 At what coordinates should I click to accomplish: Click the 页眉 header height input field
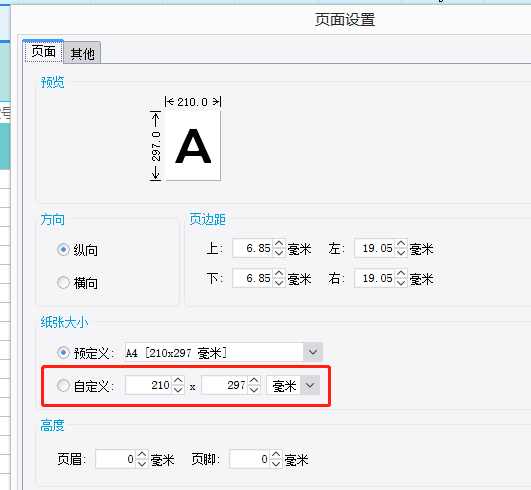pos(115,459)
